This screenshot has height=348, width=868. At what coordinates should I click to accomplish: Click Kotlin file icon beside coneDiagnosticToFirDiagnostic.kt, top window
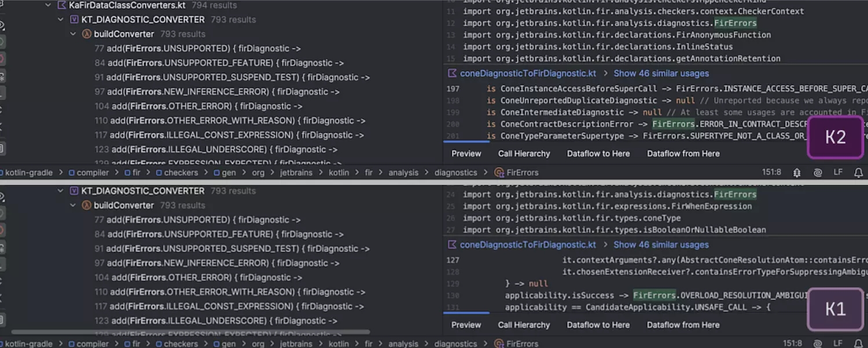(x=453, y=73)
